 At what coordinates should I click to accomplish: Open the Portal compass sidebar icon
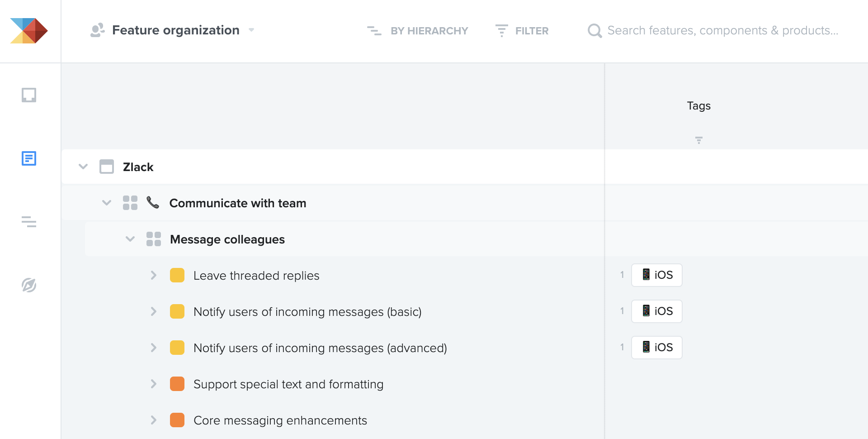click(x=29, y=285)
